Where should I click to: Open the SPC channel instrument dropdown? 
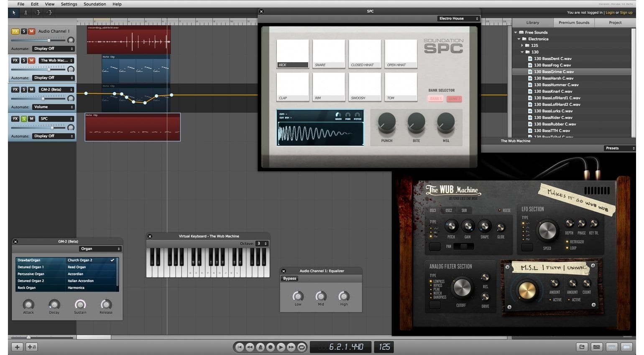coord(56,119)
